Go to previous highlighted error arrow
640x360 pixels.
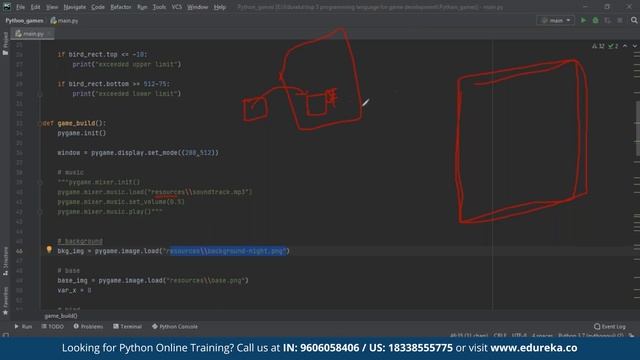click(x=625, y=46)
